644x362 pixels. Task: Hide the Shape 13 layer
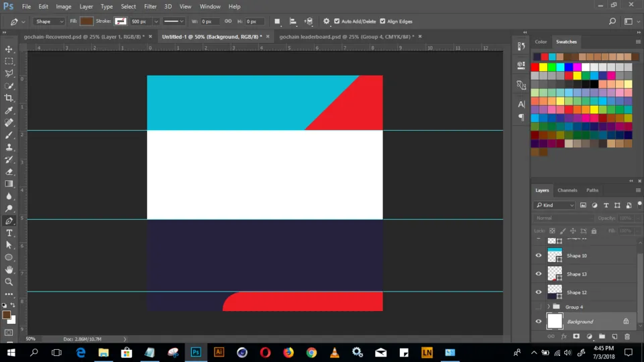tap(539, 274)
